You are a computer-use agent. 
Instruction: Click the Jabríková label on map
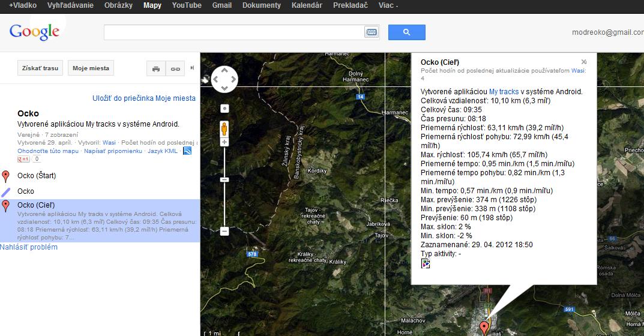[378, 224]
